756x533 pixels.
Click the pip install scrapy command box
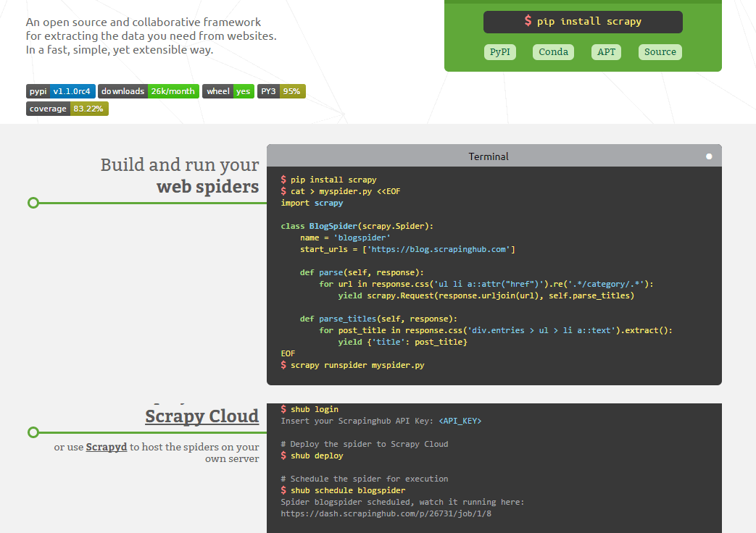(x=583, y=22)
